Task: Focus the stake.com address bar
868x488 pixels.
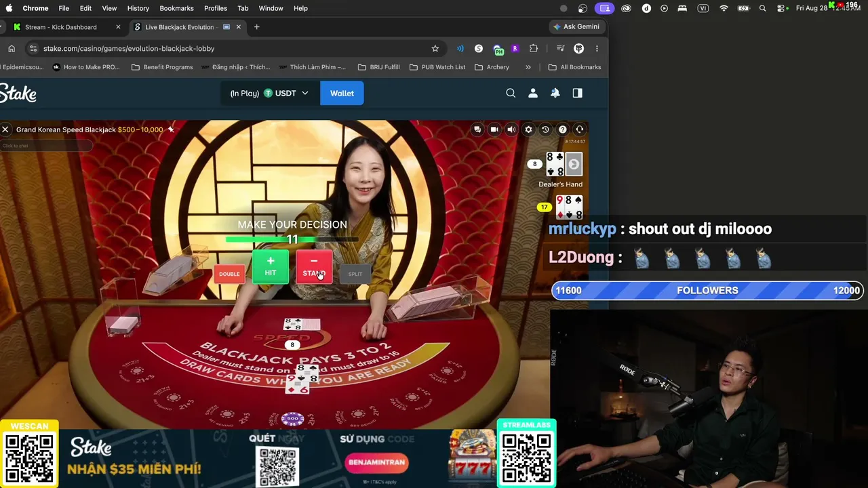Action: click(237, 49)
